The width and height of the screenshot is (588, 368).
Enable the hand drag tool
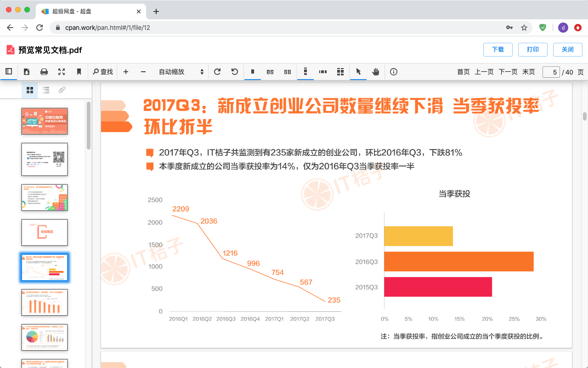(x=376, y=72)
